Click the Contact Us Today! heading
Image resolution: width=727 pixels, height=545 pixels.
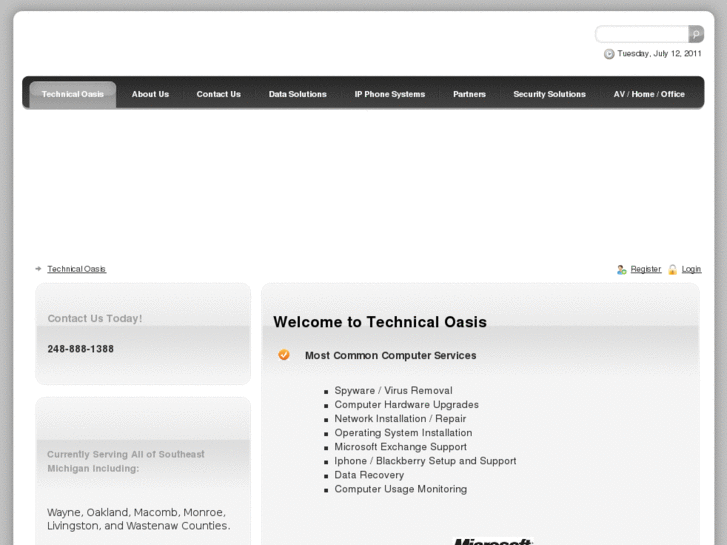[x=95, y=319]
